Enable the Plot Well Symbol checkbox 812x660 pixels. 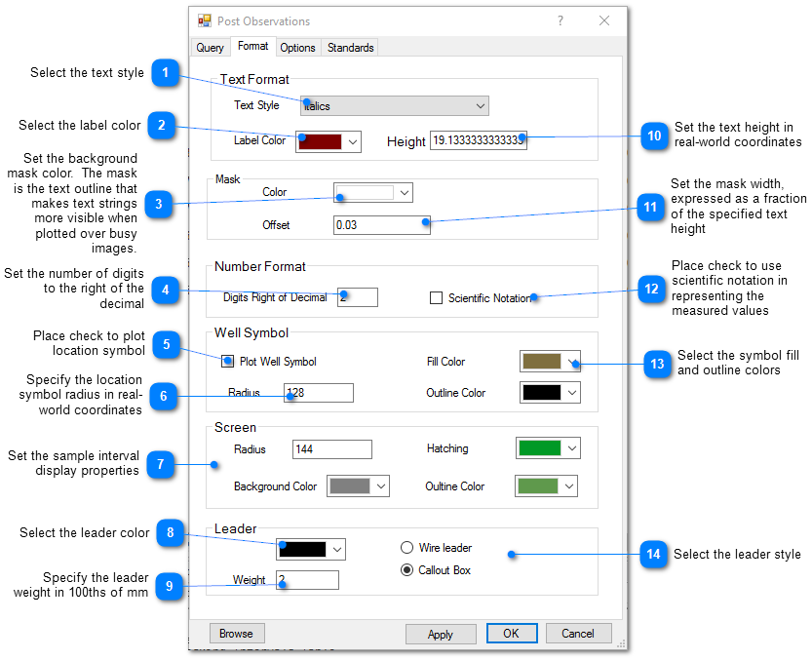pos(228,361)
